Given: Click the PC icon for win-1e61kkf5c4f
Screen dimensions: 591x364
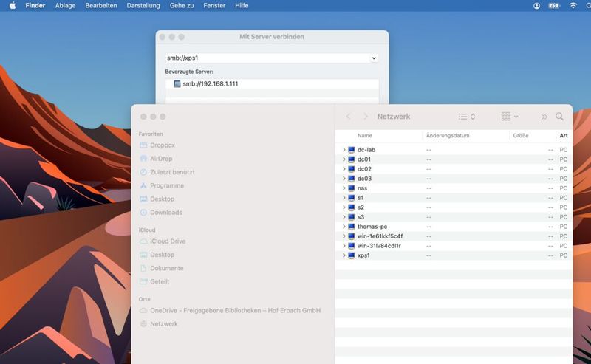Looking at the screenshot, I should [x=352, y=236].
